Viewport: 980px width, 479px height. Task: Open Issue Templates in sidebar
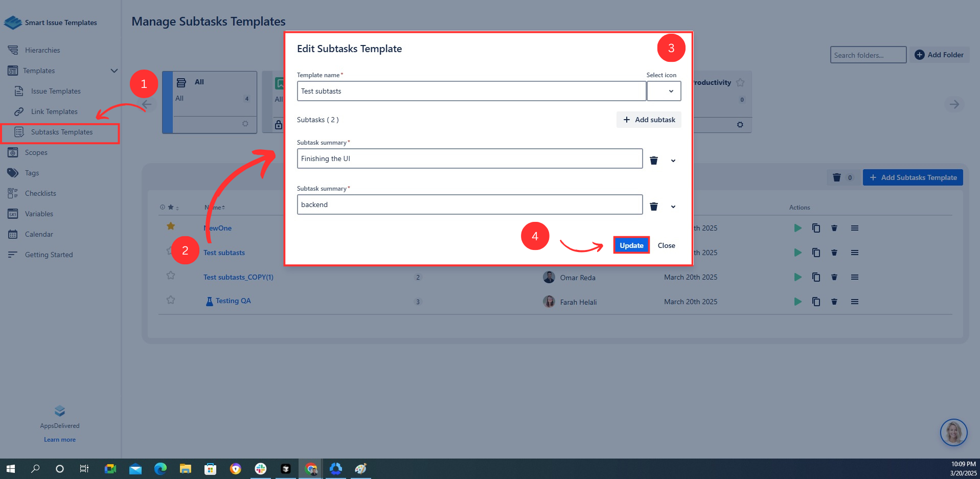pos(56,91)
